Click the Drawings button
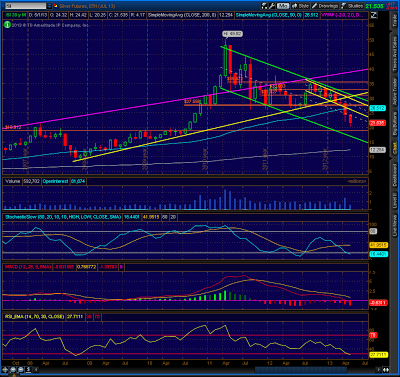Image resolution: width=400 pixels, height=377 pixels. 325,6
